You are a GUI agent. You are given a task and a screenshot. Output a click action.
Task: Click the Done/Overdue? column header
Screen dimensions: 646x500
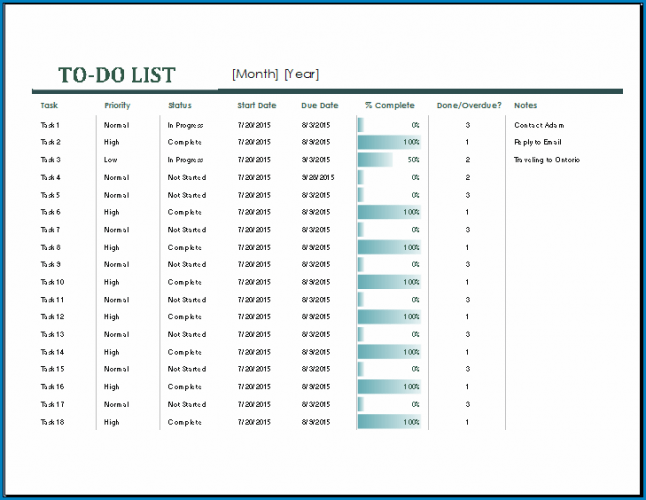click(469, 105)
